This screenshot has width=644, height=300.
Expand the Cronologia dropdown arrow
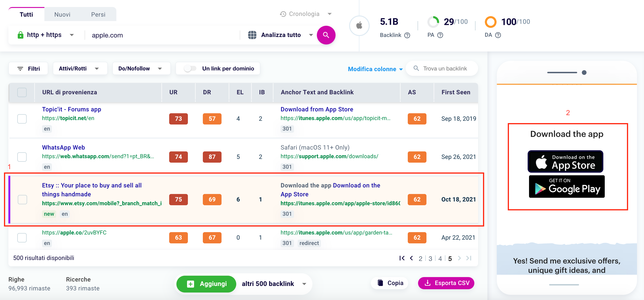(x=329, y=14)
